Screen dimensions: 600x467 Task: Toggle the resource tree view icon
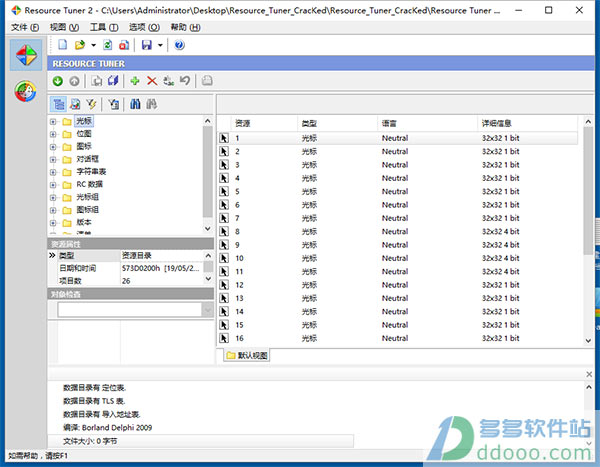pyautogui.click(x=58, y=104)
